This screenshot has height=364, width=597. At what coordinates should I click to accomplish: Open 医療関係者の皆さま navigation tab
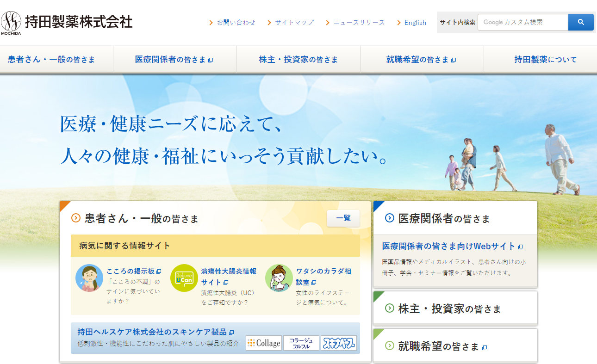tap(175, 59)
